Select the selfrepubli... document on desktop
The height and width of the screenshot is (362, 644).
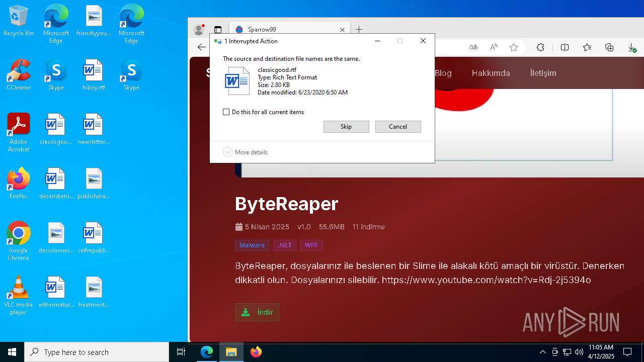tap(94, 238)
